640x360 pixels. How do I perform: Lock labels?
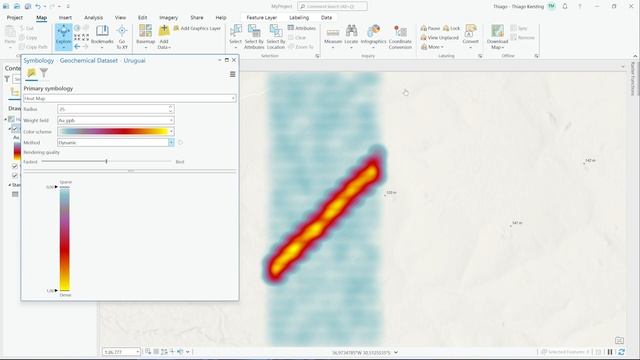click(451, 28)
